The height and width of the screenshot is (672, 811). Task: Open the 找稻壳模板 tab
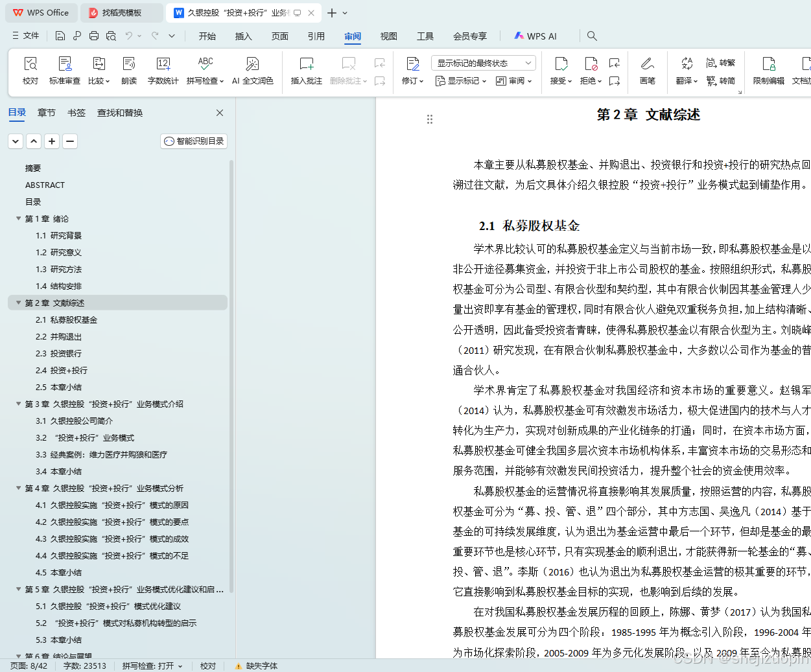point(122,13)
